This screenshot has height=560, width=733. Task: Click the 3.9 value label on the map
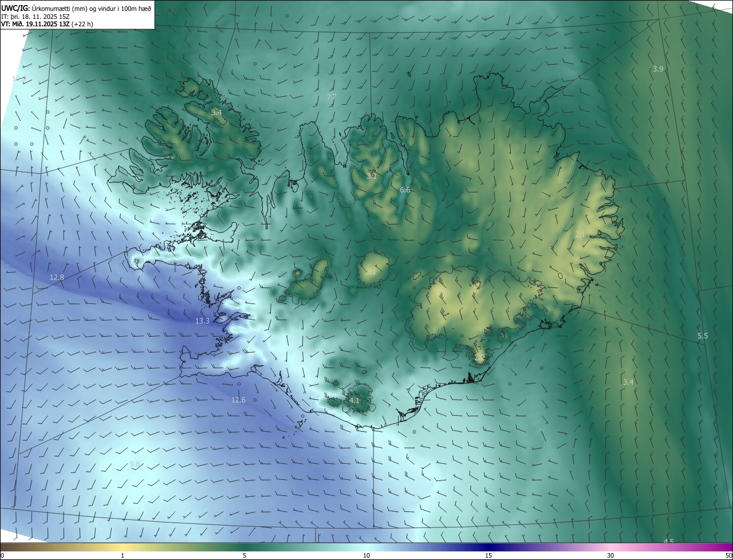[x=658, y=69]
